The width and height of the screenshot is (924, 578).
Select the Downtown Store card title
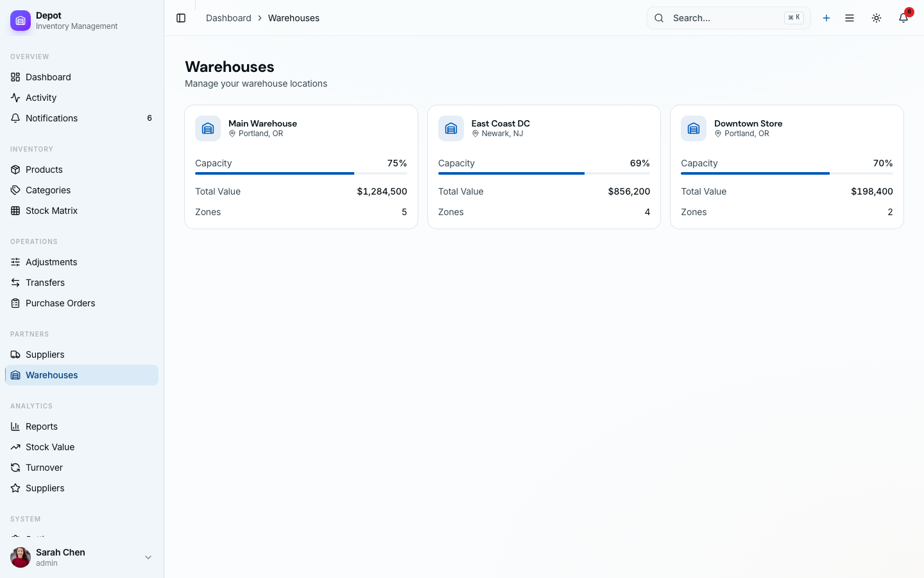(748, 123)
